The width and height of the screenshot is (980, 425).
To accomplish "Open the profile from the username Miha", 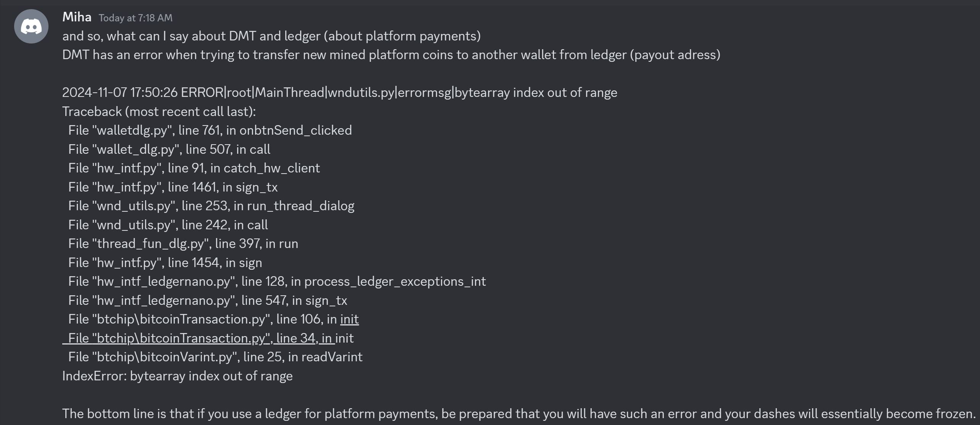I will tap(77, 17).
